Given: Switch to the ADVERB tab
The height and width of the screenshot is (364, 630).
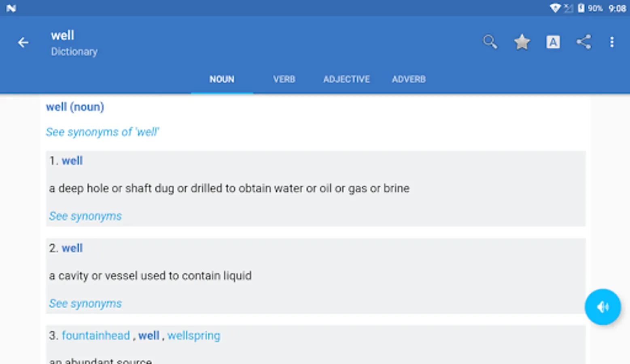Looking at the screenshot, I should 408,79.
